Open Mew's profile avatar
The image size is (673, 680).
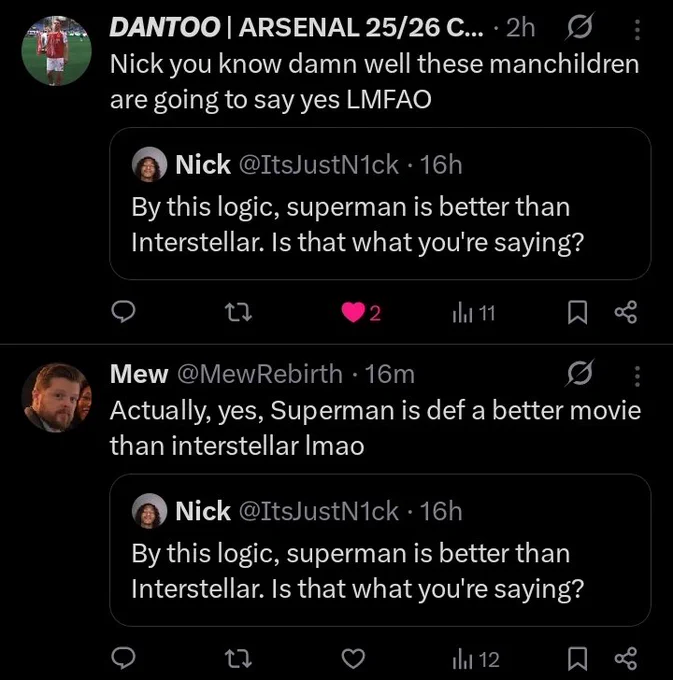(57, 398)
